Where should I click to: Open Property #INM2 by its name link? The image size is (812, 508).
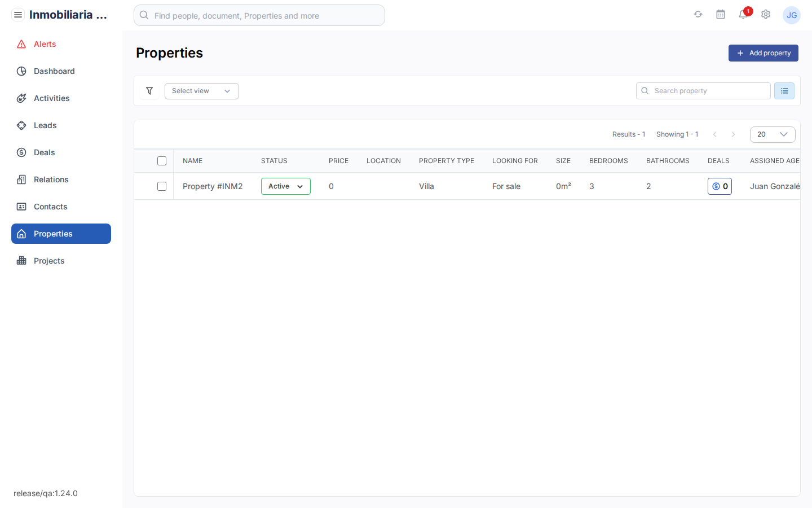213,186
